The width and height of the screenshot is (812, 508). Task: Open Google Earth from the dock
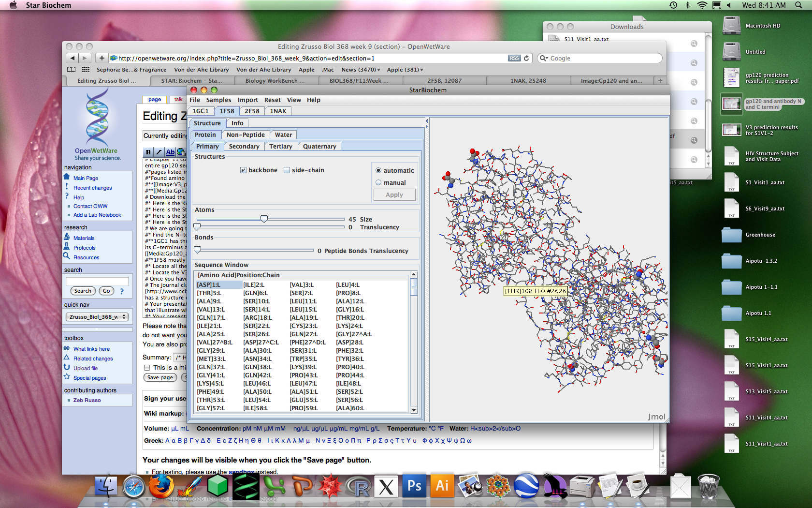click(x=526, y=486)
